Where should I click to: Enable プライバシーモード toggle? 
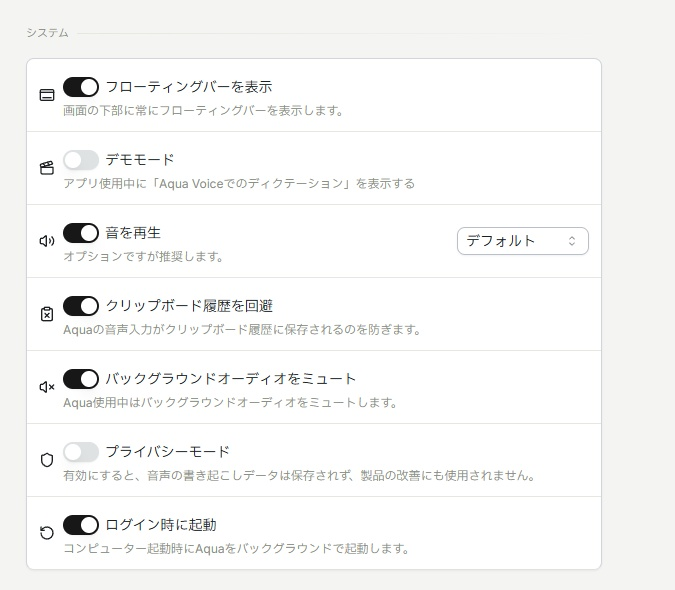81,452
